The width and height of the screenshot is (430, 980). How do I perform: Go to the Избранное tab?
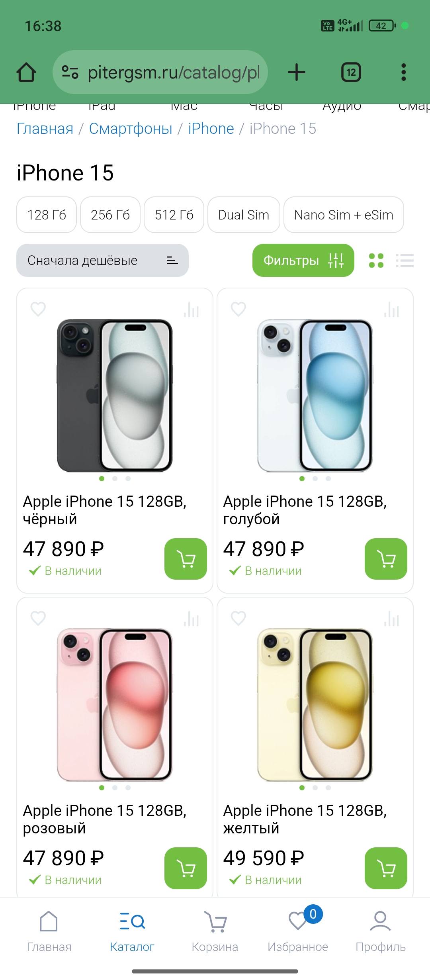point(298,932)
